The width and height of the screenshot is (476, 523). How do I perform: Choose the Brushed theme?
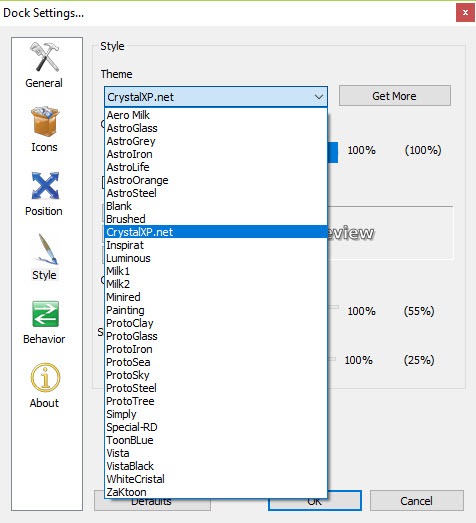click(x=215, y=219)
